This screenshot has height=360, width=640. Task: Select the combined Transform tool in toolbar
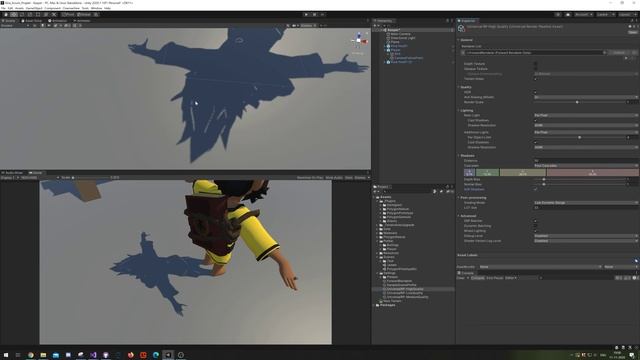tap(46, 14)
